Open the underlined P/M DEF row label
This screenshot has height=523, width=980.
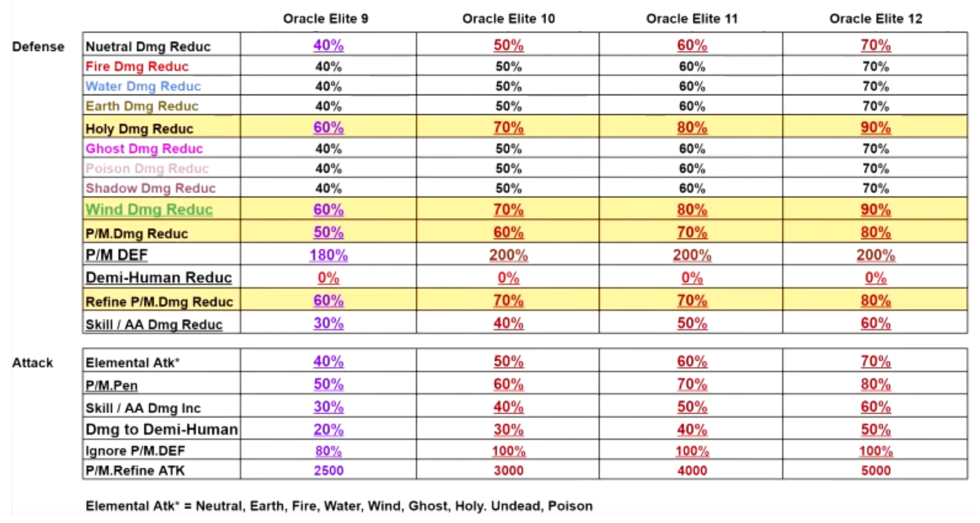(116, 255)
